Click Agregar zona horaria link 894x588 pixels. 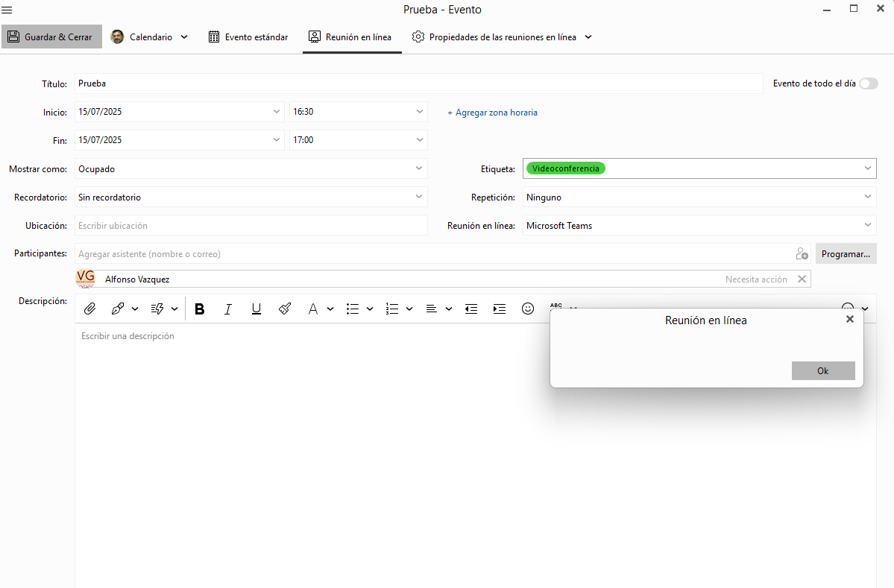493,113
